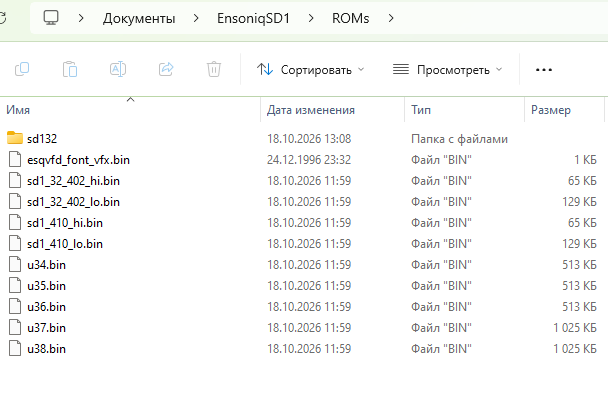
Task: Expand chevron after computer icon in breadcrumb
Action: click(81, 18)
